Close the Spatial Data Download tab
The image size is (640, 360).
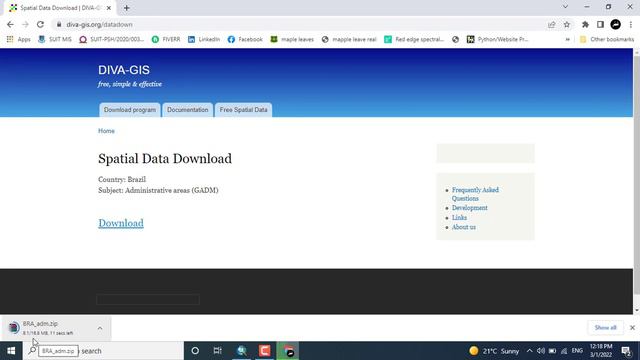(x=109, y=8)
